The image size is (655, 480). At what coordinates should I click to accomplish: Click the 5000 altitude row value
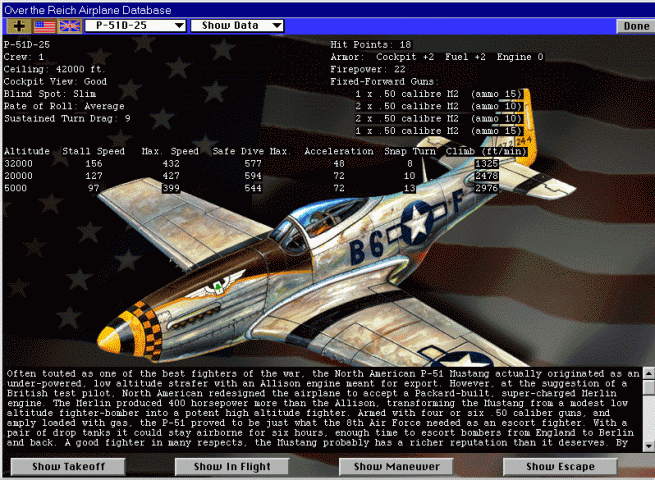[x=15, y=188]
